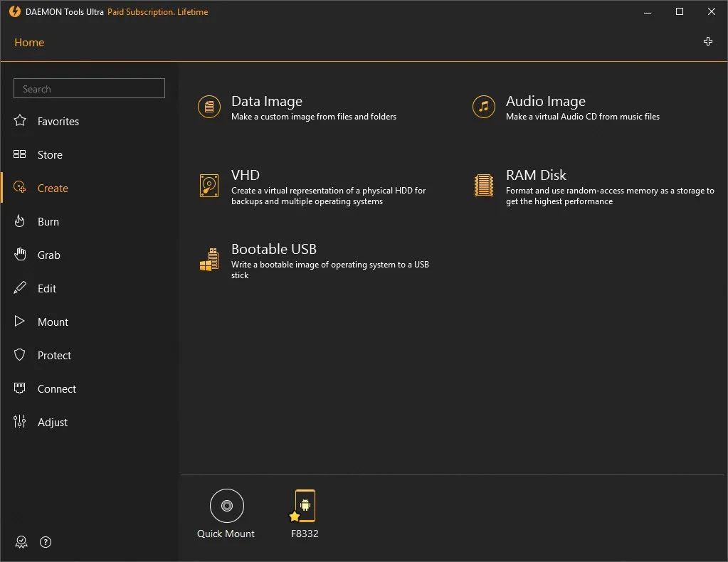
Task: Click the Connect network port icon
Action: [x=19, y=388]
